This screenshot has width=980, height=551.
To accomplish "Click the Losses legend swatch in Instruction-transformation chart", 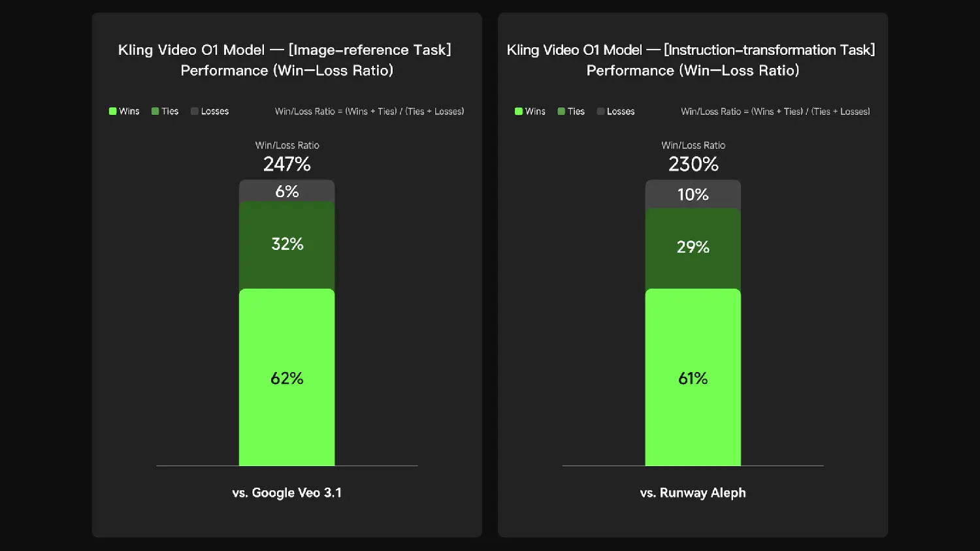I will pos(600,112).
